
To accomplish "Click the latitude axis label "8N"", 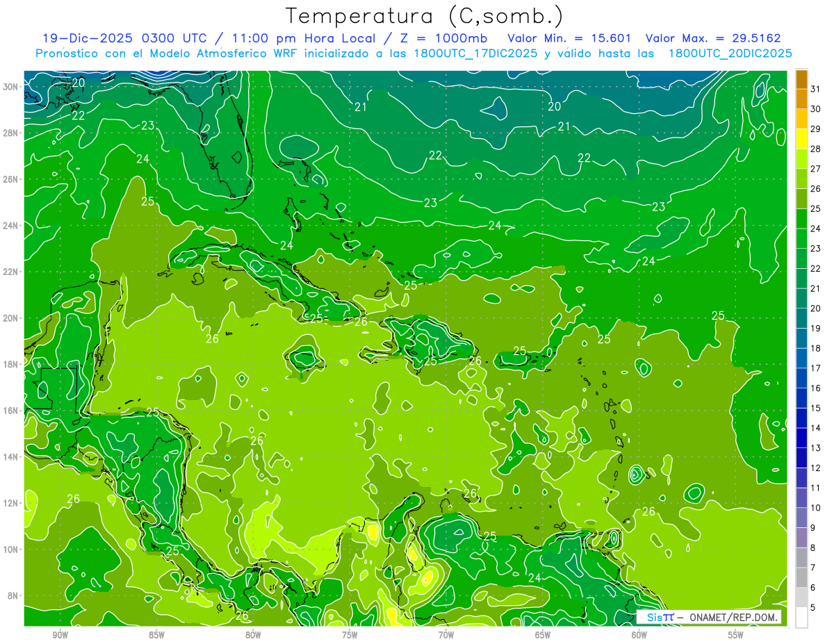I will (x=13, y=596).
